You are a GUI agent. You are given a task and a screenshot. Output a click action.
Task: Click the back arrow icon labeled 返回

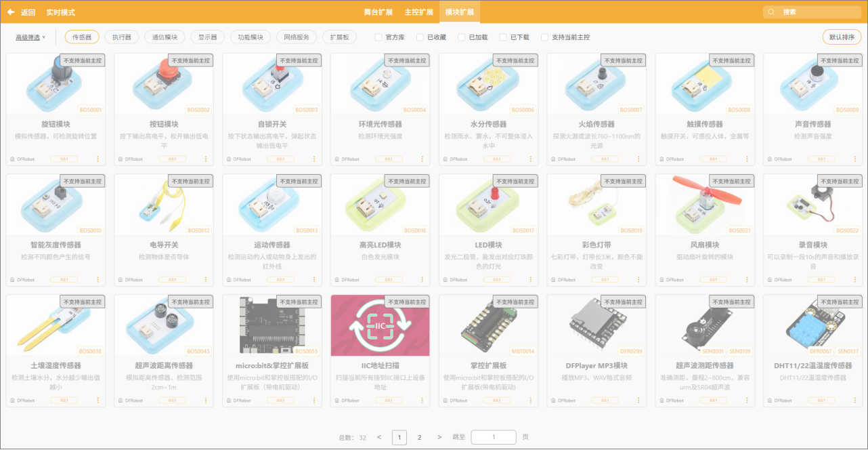click(x=12, y=12)
